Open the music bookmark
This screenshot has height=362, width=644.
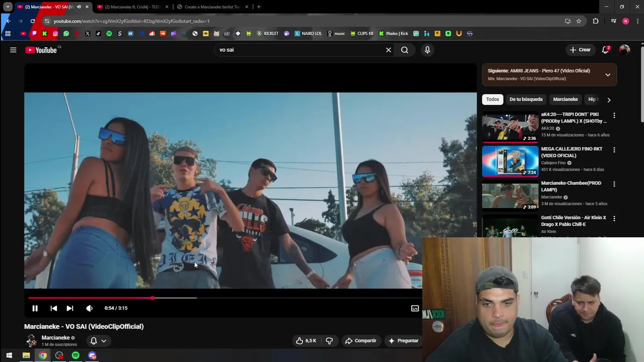[336, 34]
